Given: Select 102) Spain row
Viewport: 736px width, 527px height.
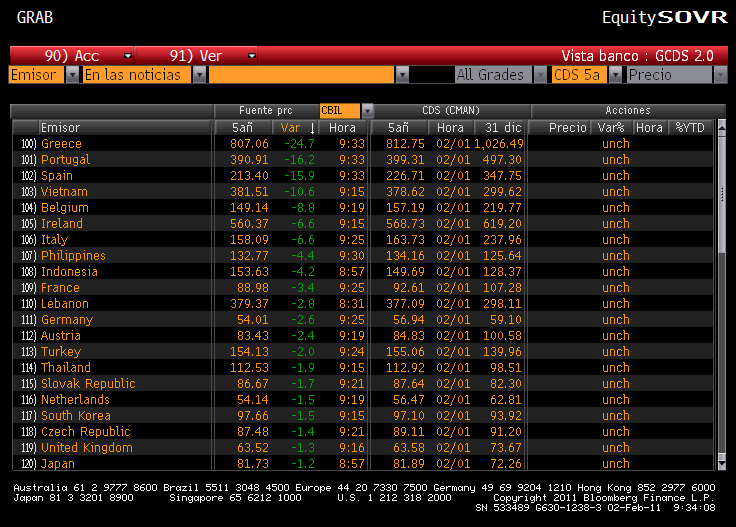Looking at the screenshot, I should tap(362, 176).
